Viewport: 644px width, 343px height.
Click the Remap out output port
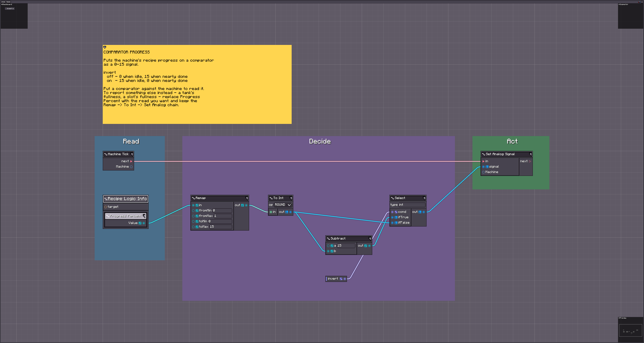click(x=246, y=205)
